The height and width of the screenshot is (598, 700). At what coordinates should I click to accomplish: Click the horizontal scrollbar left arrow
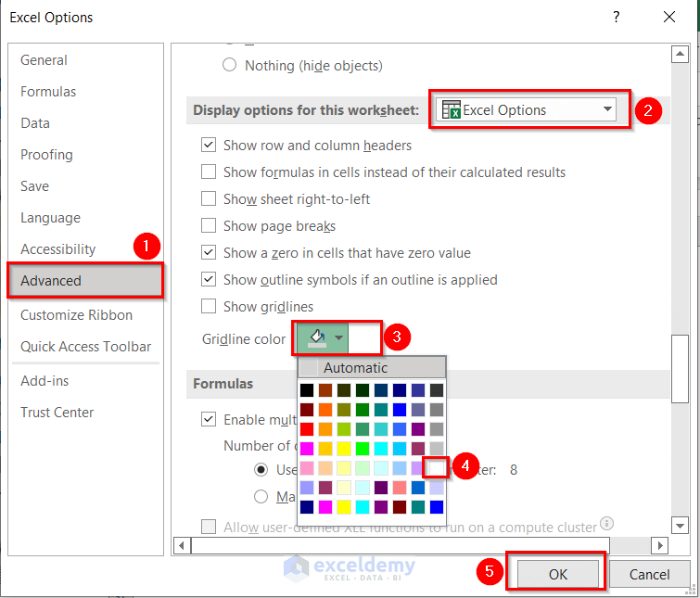(x=181, y=545)
